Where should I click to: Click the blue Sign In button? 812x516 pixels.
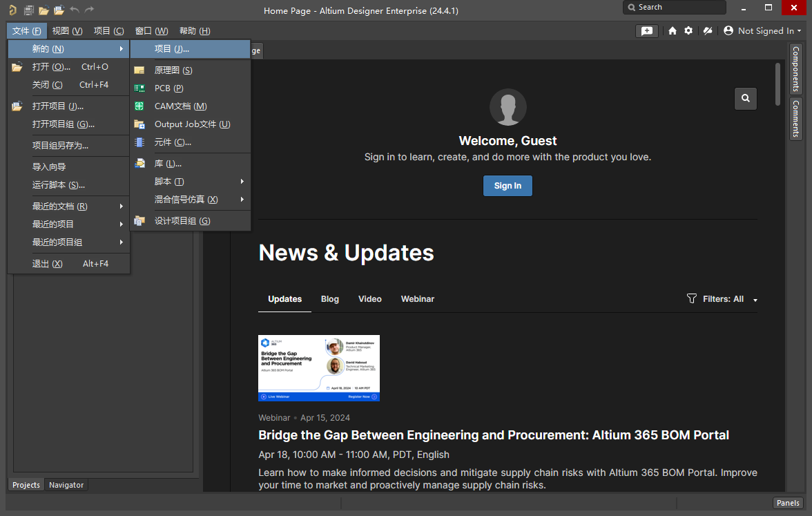[x=507, y=186]
